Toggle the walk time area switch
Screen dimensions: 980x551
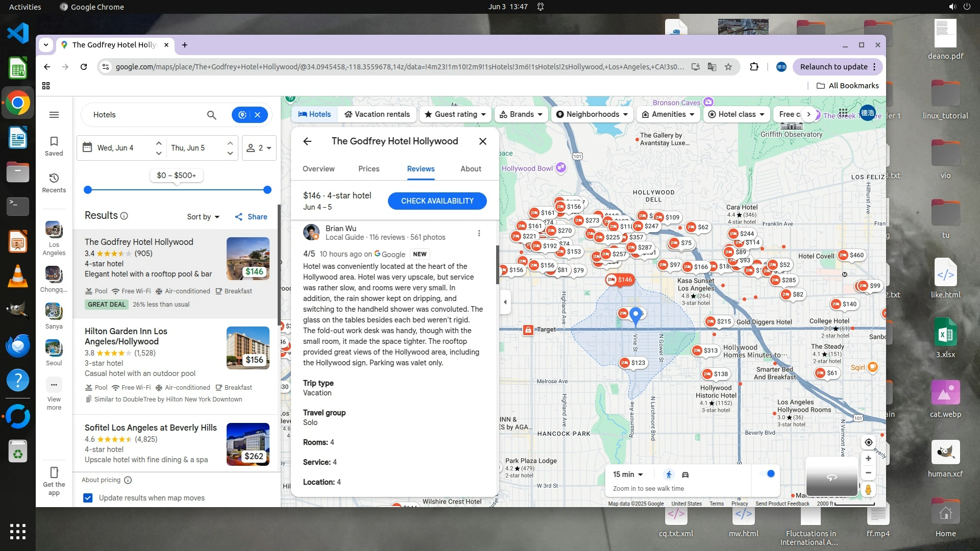click(767, 474)
